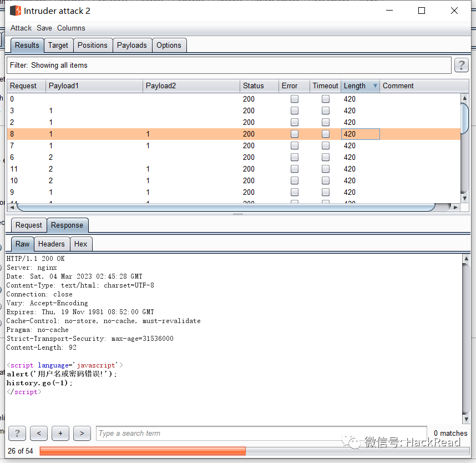Viewport: 476px width, 463px height.
Task: Switch to the Hex view tab
Action: coord(81,244)
